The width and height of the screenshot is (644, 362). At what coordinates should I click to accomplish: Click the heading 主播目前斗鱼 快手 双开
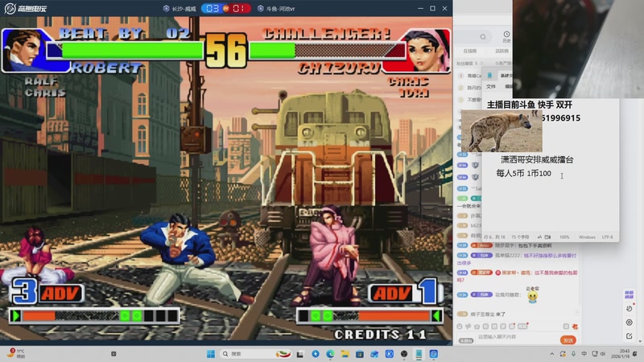(530, 105)
